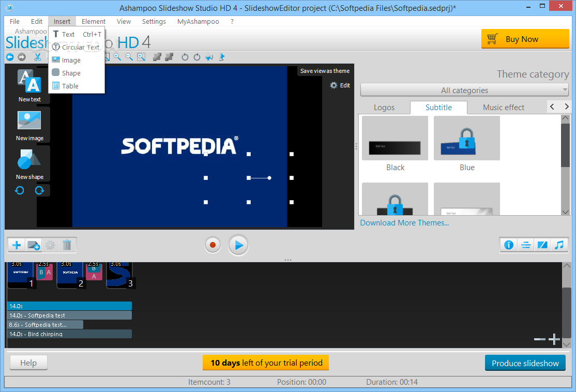
Task: Click the trash can delete icon
Action: point(67,245)
